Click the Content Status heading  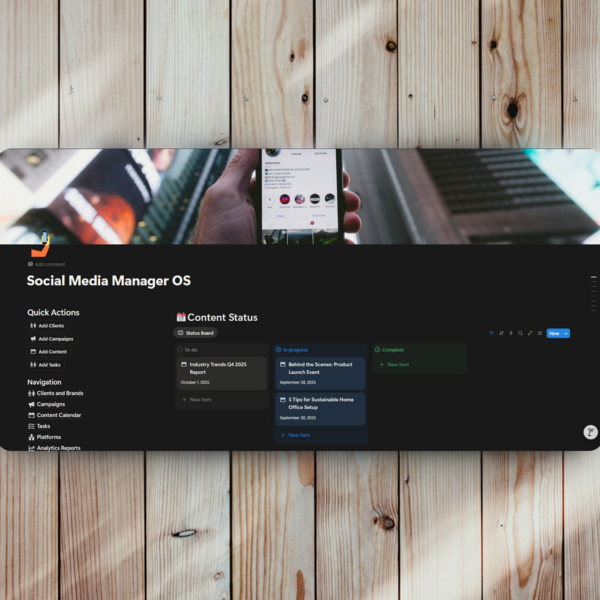[222, 317]
